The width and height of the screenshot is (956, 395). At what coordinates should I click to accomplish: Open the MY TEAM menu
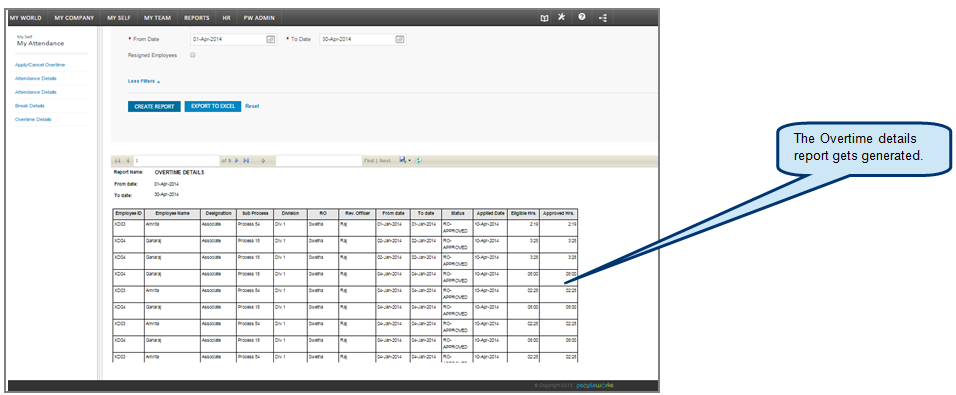click(157, 18)
